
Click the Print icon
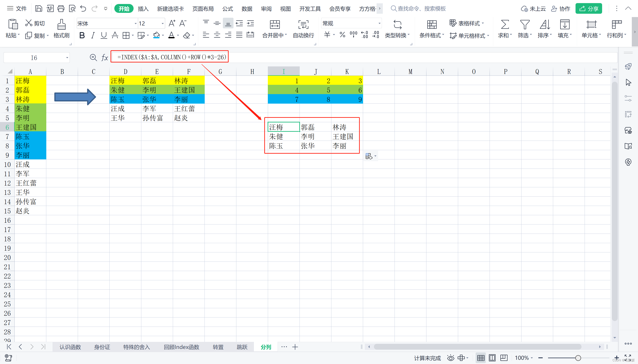61,9
